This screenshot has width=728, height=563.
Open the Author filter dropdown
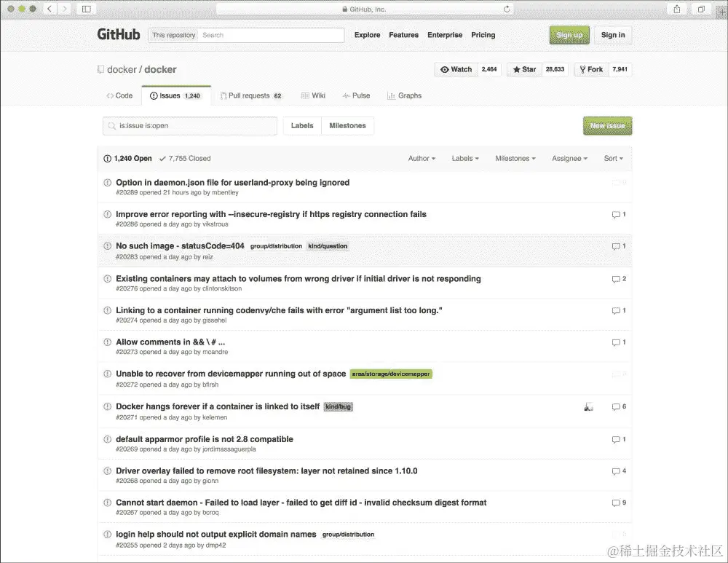click(x=422, y=158)
